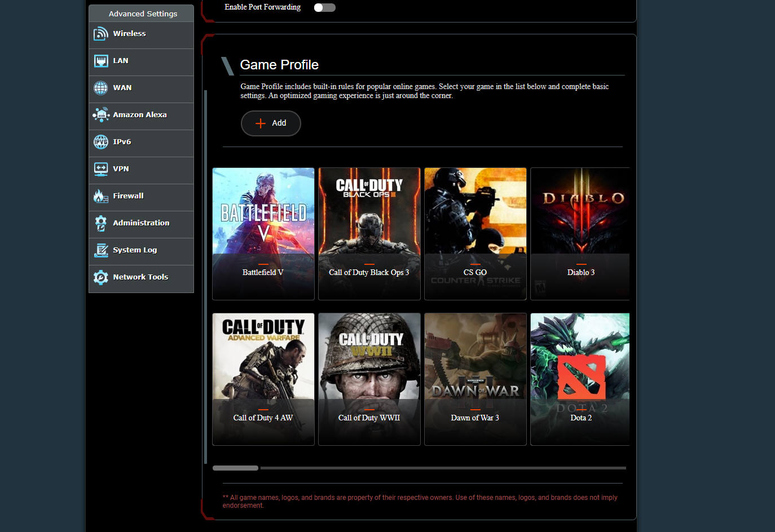
Task: Click the Administration gear icon
Action: (101, 223)
